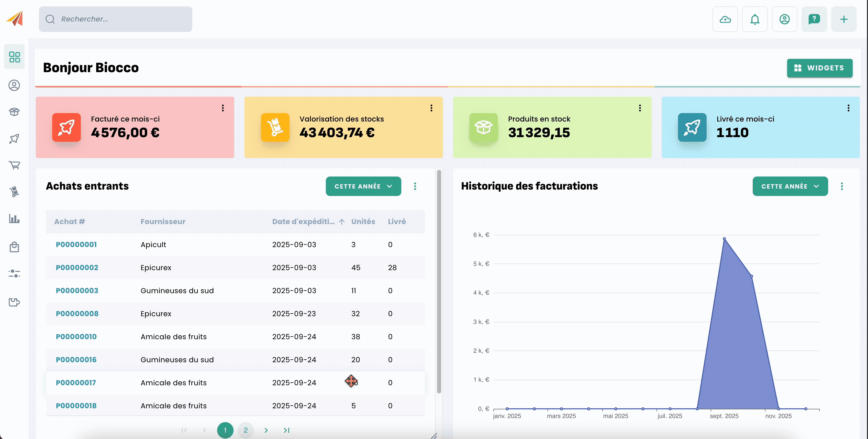The image size is (868, 439).
Task: Open Produits en stock card options menu
Action: [x=640, y=108]
